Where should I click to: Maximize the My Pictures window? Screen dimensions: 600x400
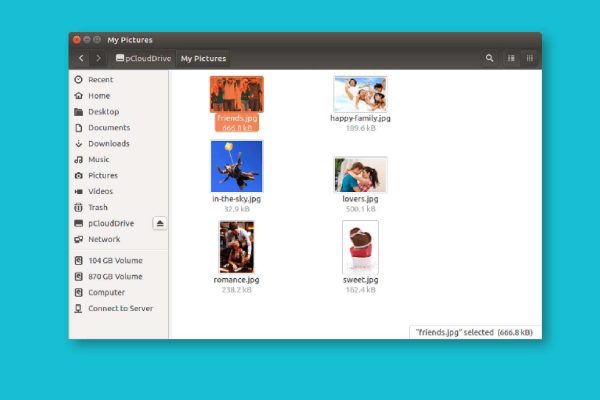click(x=97, y=39)
